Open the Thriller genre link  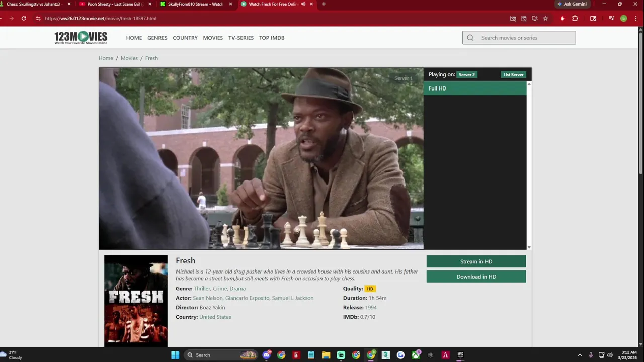click(x=202, y=289)
